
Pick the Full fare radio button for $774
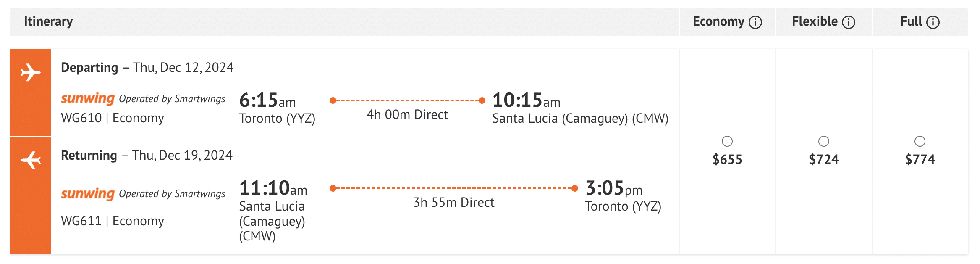tap(920, 141)
